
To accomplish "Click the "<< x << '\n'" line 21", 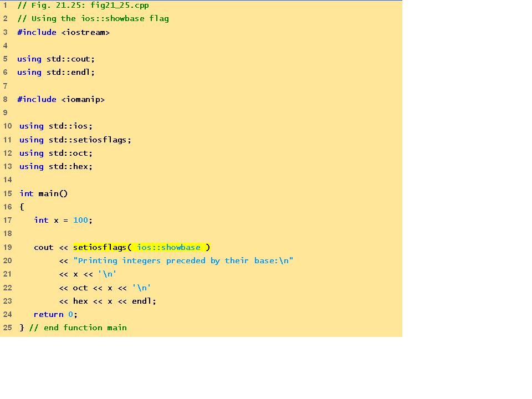I will pos(88,274).
